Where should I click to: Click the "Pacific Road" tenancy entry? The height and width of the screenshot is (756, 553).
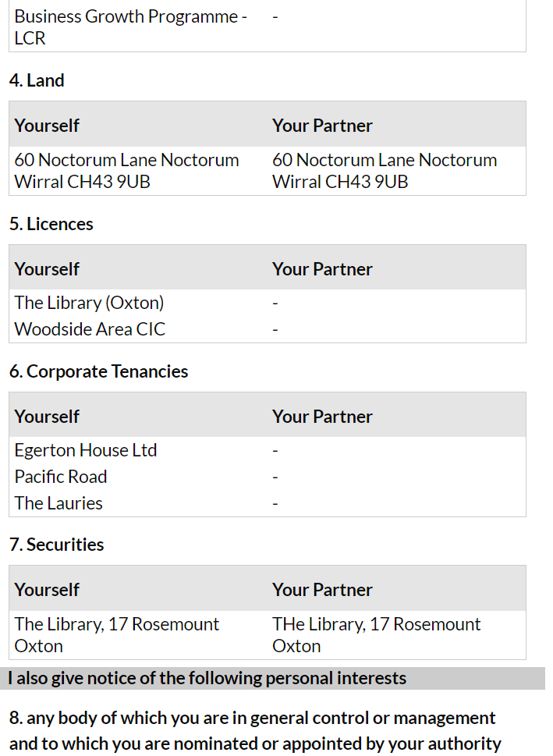(x=61, y=477)
